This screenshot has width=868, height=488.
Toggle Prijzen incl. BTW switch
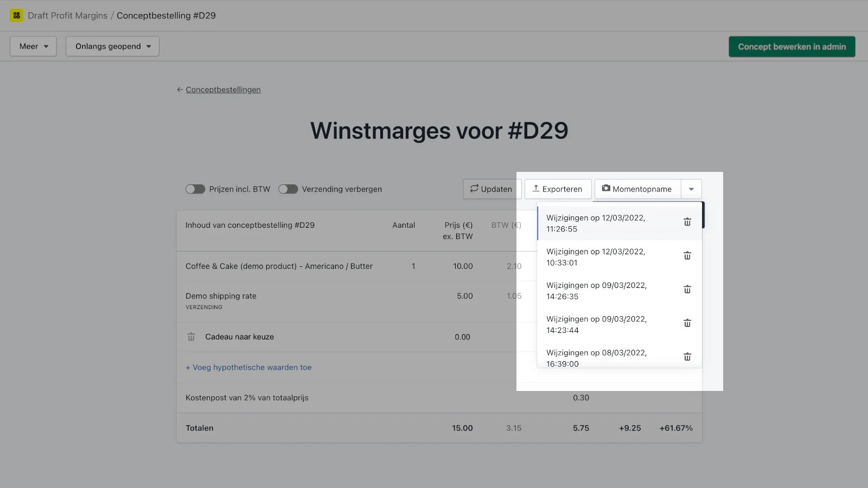click(x=195, y=189)
